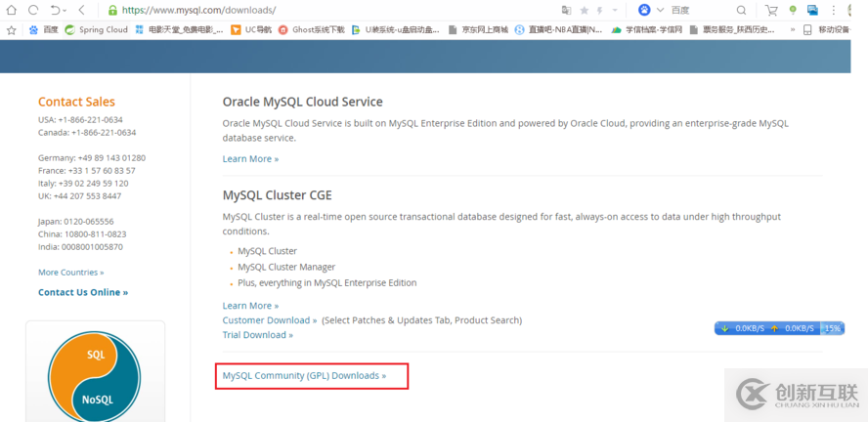Click the orange upload speed arrow in the widget

774,328
